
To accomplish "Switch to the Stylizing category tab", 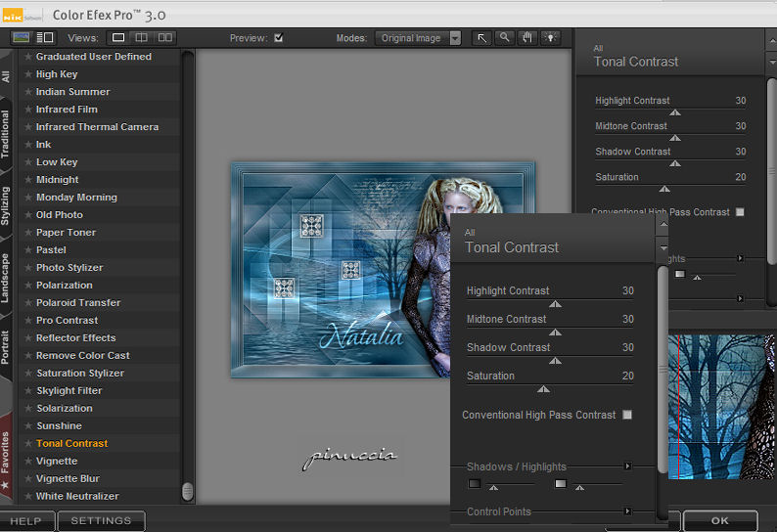I will (6, 206).
